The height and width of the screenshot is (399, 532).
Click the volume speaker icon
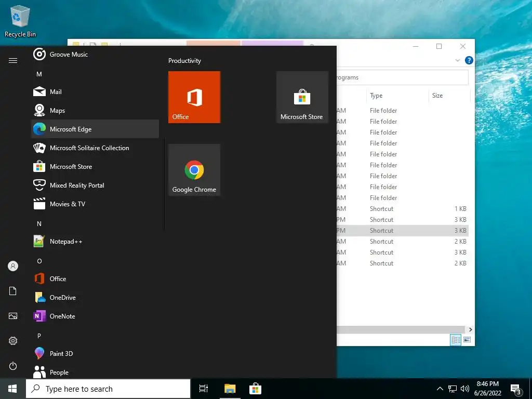click(x=465, y=389)
